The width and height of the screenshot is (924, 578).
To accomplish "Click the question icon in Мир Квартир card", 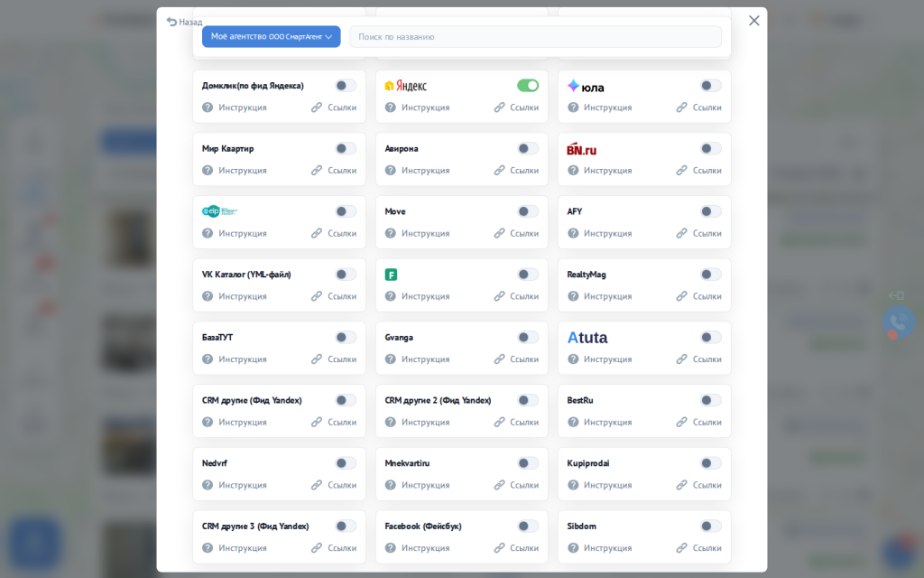I will [208, 171].
